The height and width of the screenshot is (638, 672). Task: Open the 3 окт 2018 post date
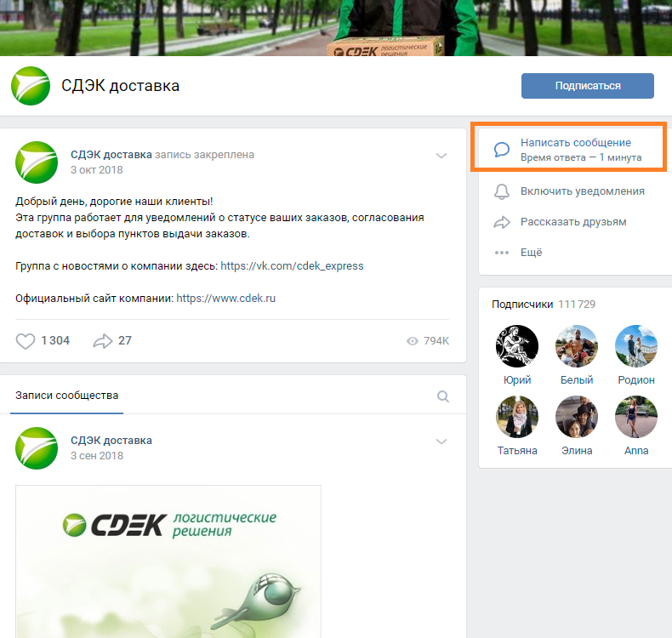tap(96, 169)
